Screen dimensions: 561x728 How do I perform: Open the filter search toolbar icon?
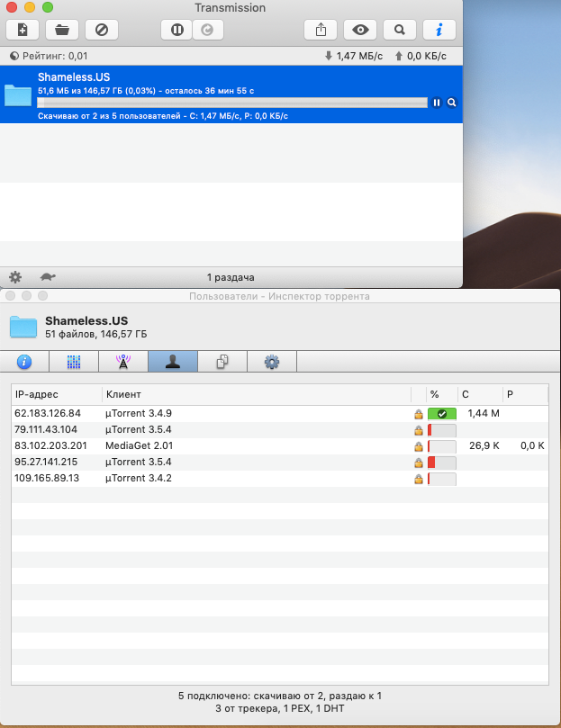coord(400,29)
